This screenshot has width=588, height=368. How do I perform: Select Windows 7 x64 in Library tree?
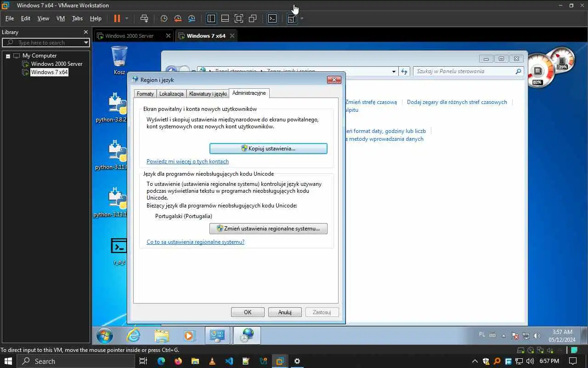pyautogui.click(x=49, y=72)
